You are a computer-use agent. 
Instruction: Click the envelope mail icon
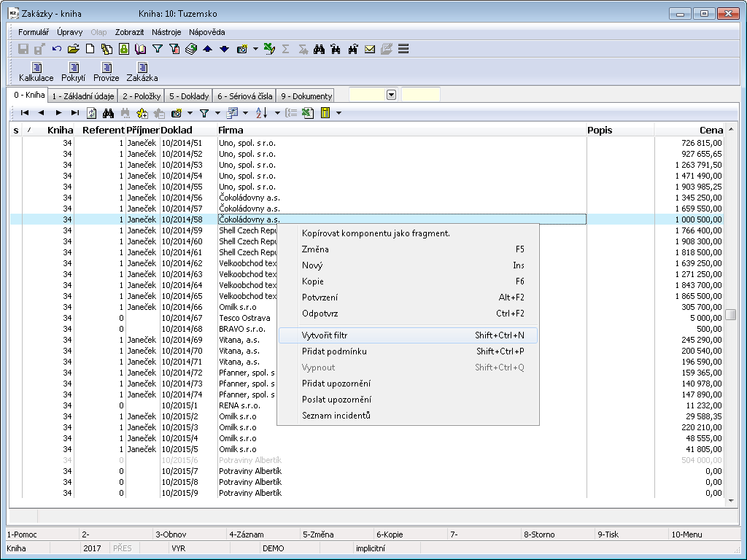click(x=370, y=49)
